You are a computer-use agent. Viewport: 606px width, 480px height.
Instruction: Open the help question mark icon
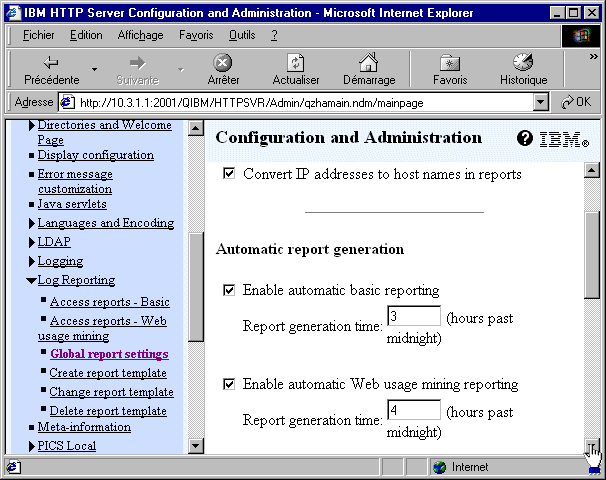tap(524, 138)
